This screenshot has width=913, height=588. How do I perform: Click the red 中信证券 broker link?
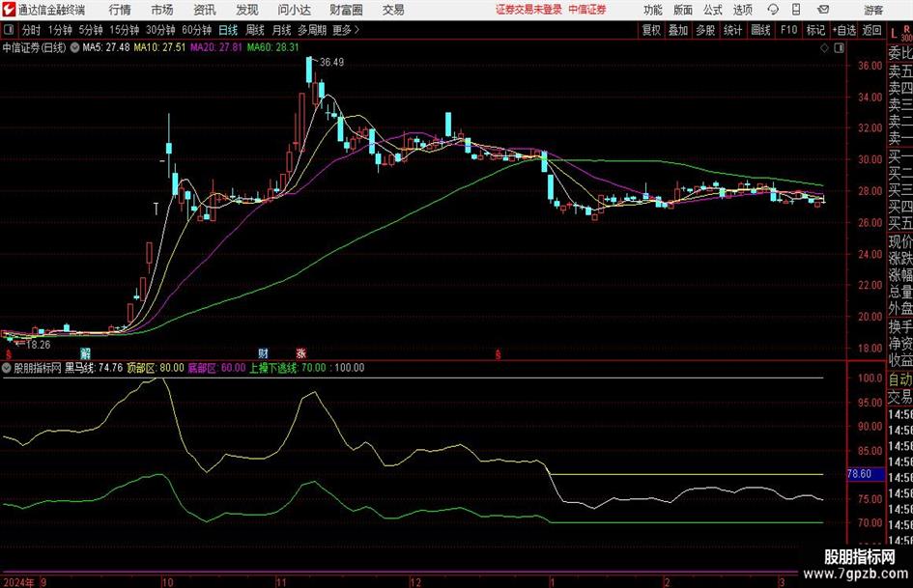pyautogui.click(x=587, y=10)
